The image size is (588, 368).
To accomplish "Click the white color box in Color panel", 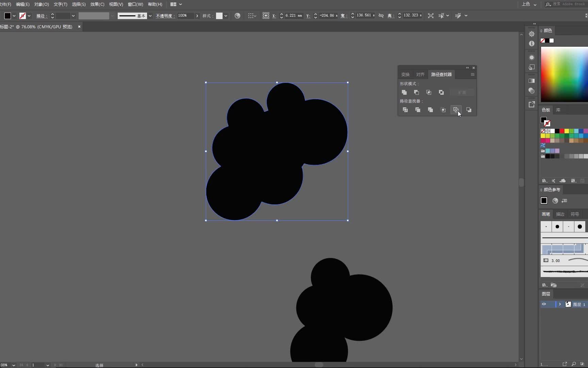I will [552, 41].
